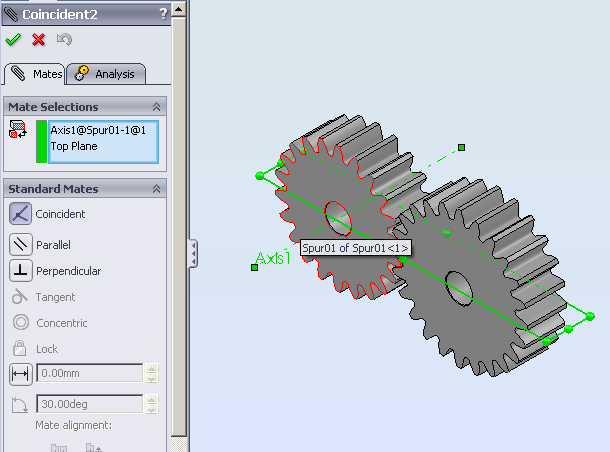Select Top Plane entry in list
610x452 pixels.
[73, 145]
